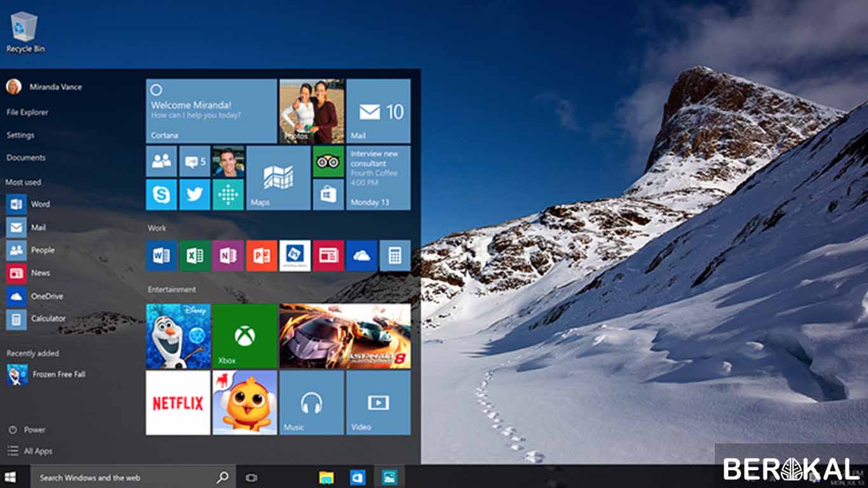868x488 pixels.
Task: Open News from the Most used list
Action: 28,273
